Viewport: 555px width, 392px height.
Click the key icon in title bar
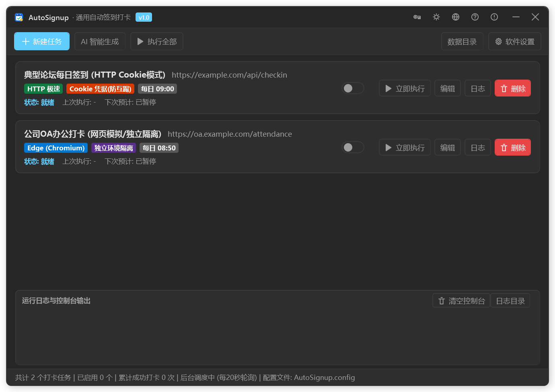417,17
